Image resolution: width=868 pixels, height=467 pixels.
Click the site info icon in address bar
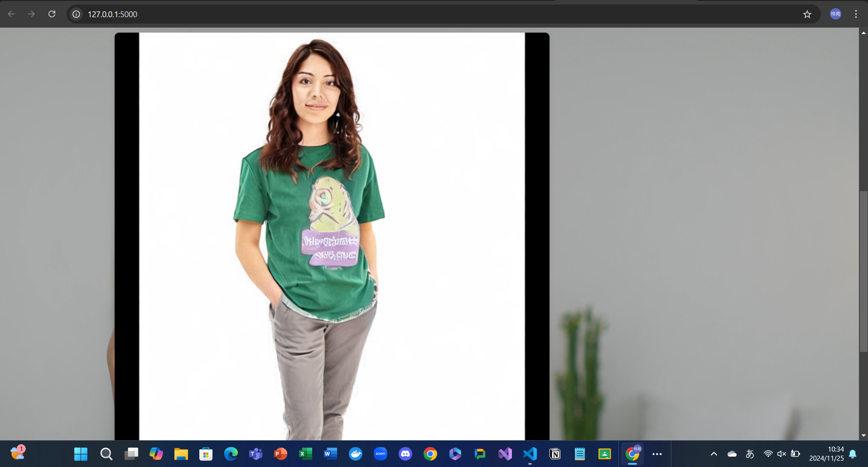click(76, 14)
